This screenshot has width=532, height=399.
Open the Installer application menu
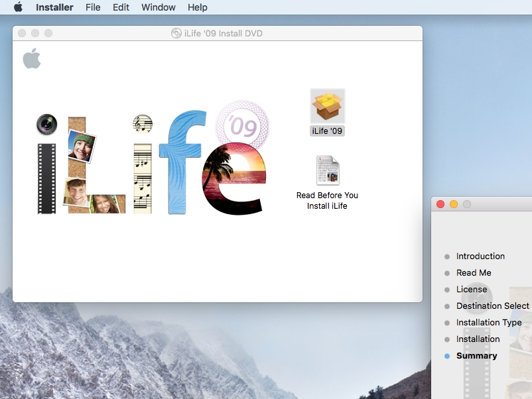(x=54, y=7)
